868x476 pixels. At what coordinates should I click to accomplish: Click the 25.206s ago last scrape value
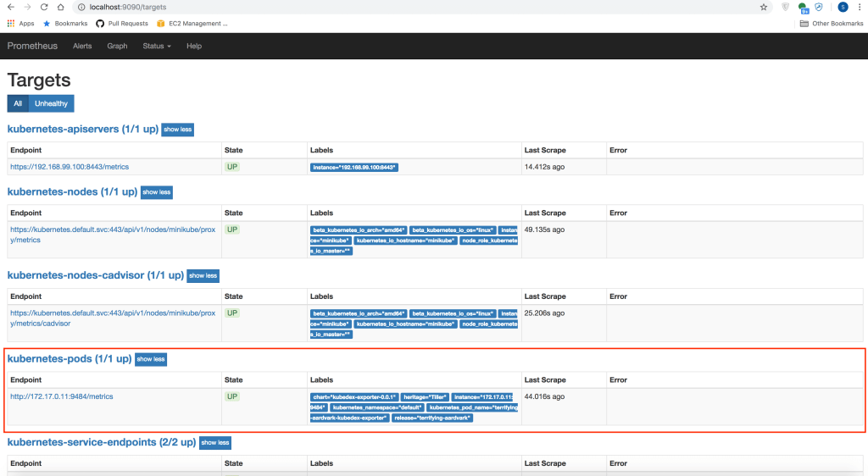point(544,313)
